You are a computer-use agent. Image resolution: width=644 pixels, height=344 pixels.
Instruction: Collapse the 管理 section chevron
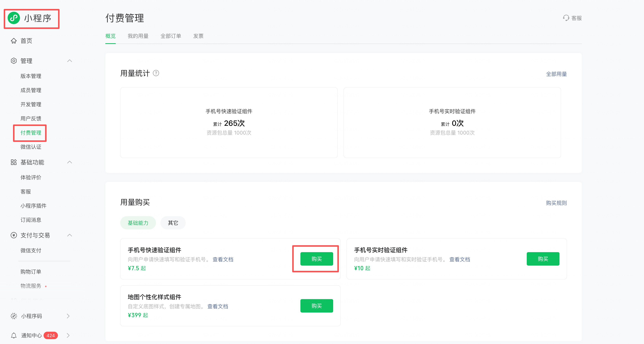pos(70,61)
